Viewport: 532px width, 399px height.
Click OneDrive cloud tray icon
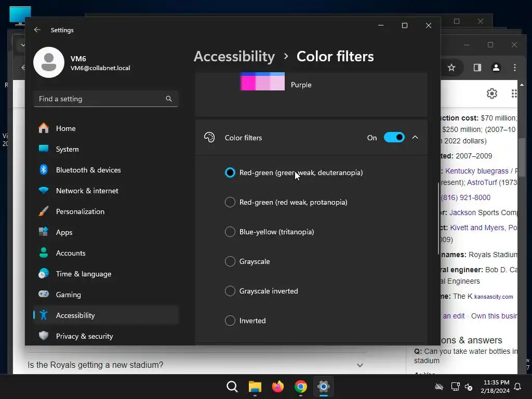coord(439,387)
